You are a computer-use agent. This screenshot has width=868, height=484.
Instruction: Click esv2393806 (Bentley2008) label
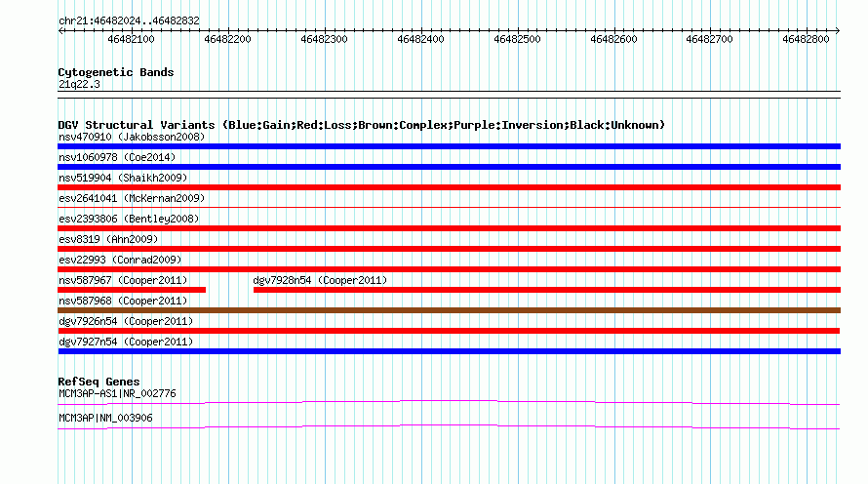click(x=129, y=219)
